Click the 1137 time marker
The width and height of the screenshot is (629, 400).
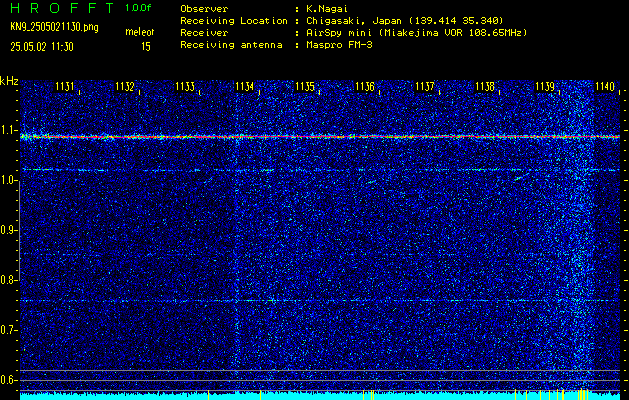[x=425, y=86]
